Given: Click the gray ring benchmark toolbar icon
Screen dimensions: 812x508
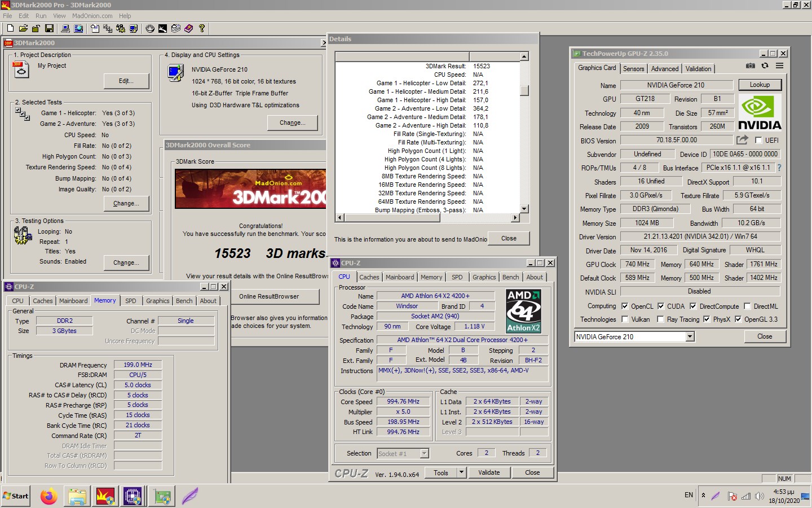Looking at the screenshot, I should pos(150,28).
